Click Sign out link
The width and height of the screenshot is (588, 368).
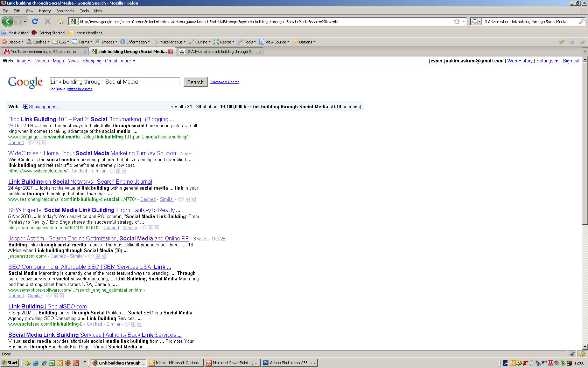pyautogui.click(x=571, y=61)
